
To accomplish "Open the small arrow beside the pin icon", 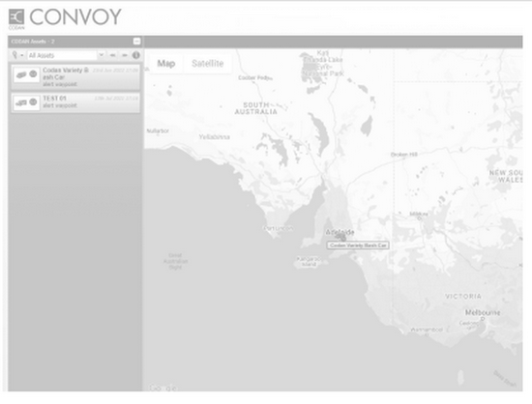I will pos(21,55).
